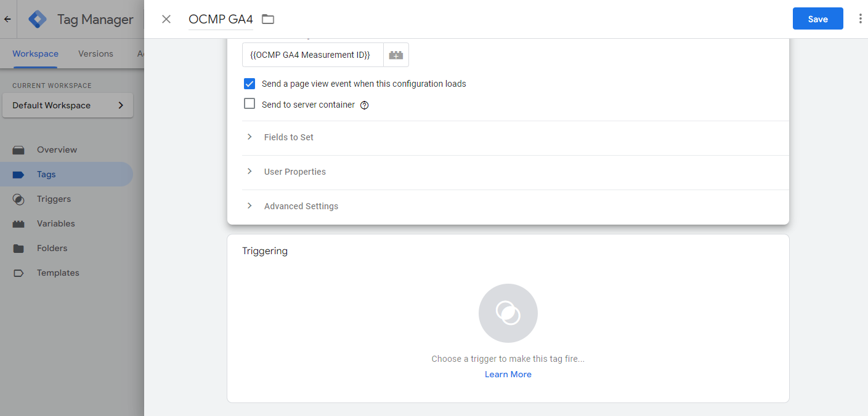Click the Tag Manager logo icon

point(38,19)
